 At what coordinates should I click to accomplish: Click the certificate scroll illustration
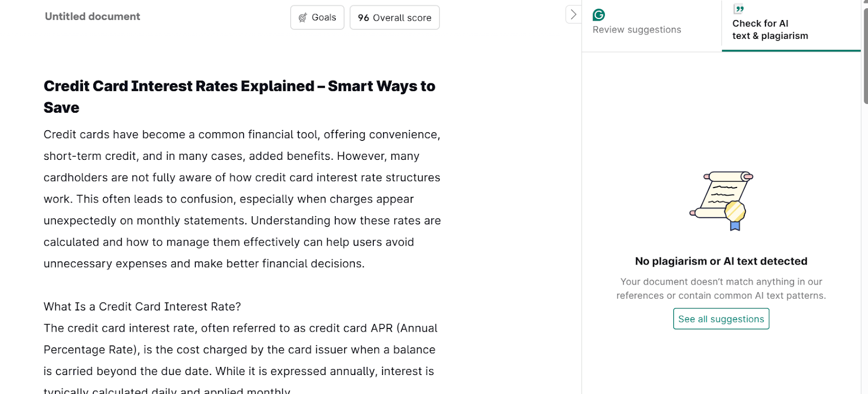click(x=721, y=201)
